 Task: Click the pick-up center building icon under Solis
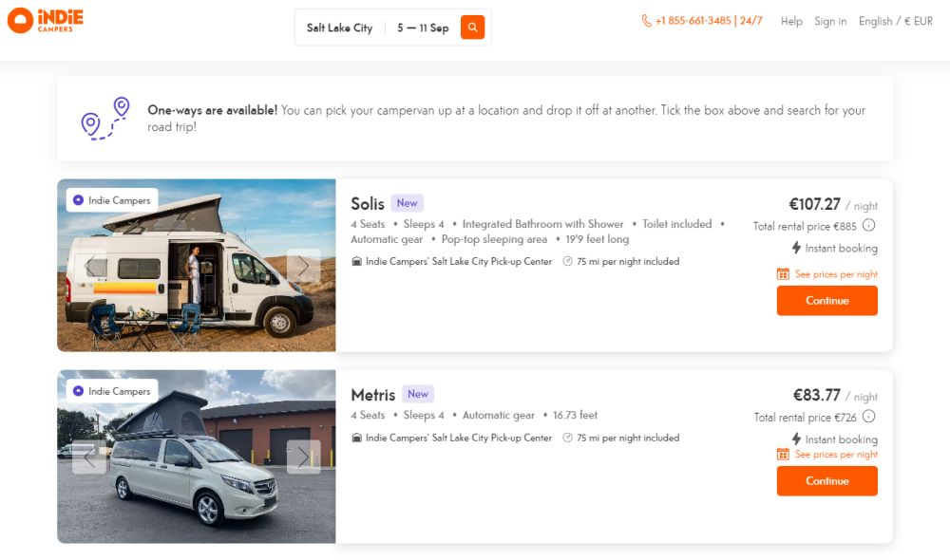(x=359, y=262)
